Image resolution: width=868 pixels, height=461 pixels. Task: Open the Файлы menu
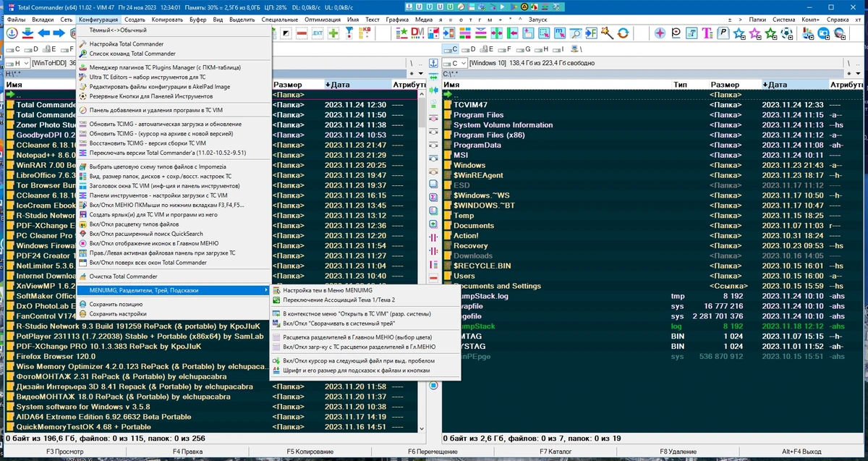pyautogui.click(x=16, y=18)
